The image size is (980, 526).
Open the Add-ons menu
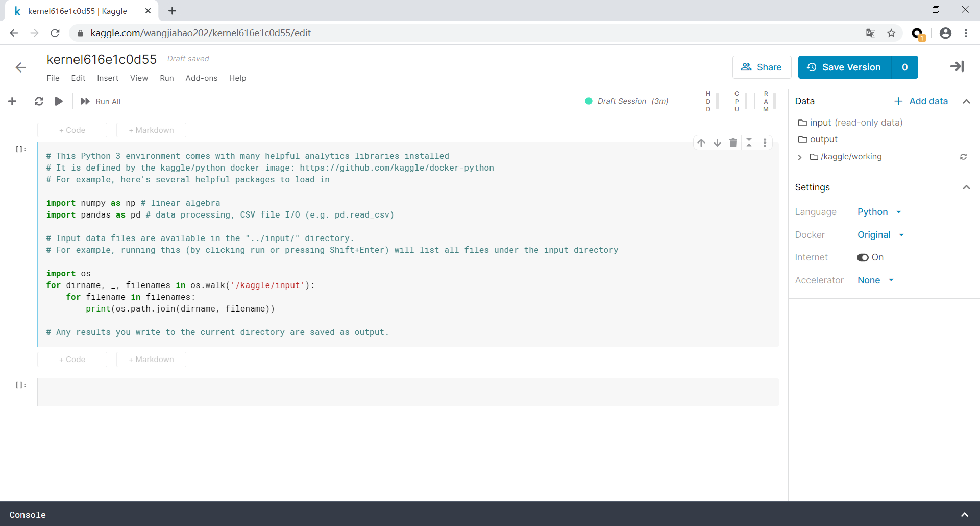[x=202, y=78]
